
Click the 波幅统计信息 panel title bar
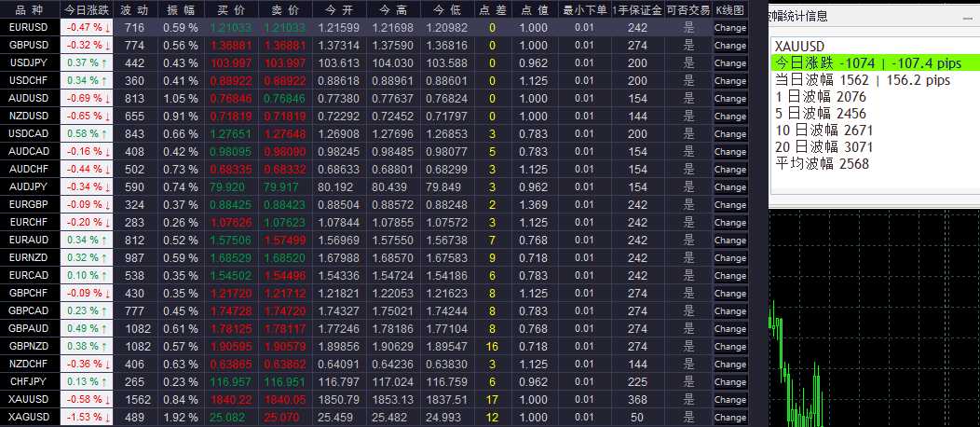point(874,17)
